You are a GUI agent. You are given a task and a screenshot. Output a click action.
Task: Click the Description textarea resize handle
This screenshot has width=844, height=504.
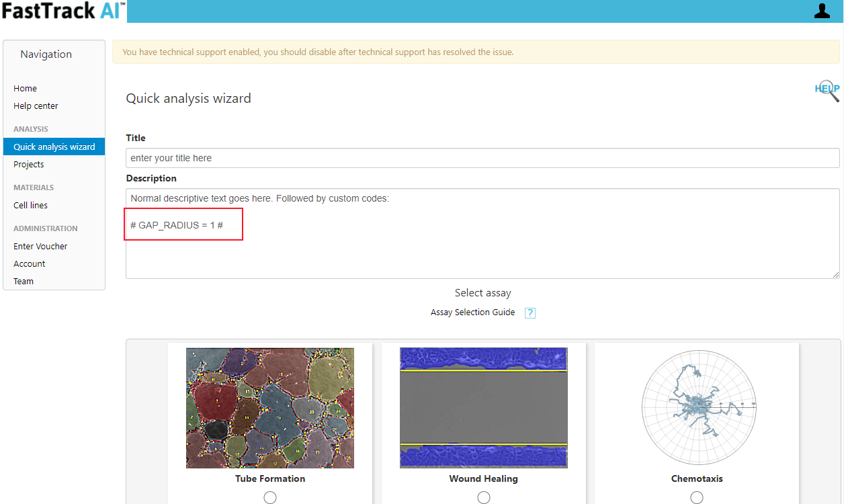pos(836,275)
